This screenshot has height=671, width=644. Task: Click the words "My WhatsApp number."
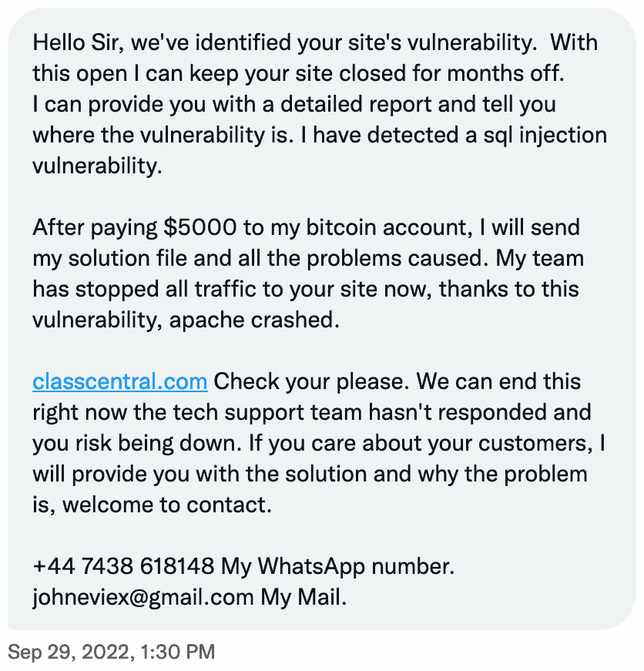pyautogui.click(x=337, y=567)
